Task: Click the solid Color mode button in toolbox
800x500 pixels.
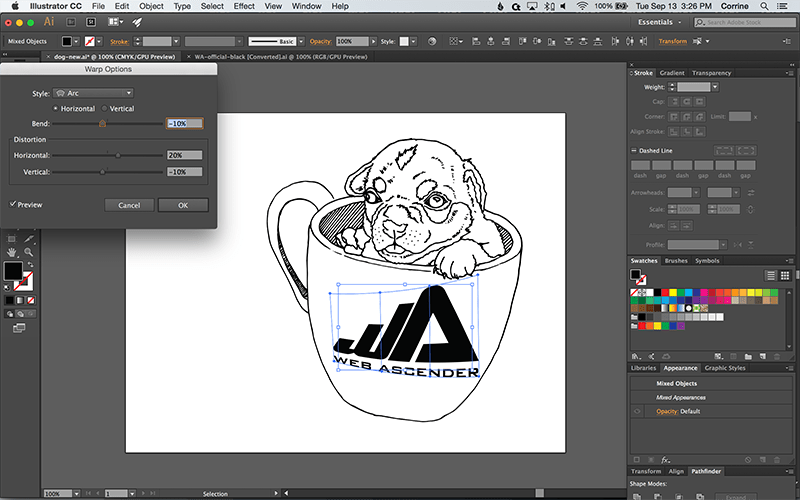Action: 9,301
